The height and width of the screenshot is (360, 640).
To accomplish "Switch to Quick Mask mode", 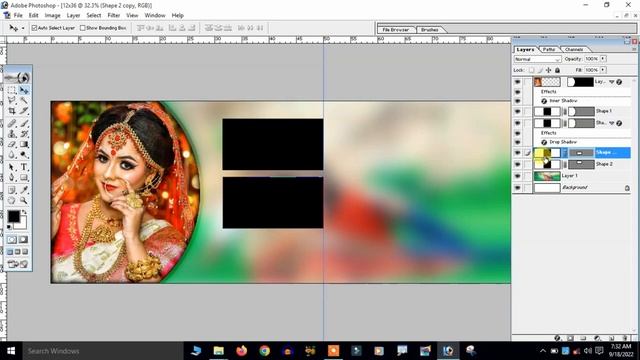I will click(24, 240).
